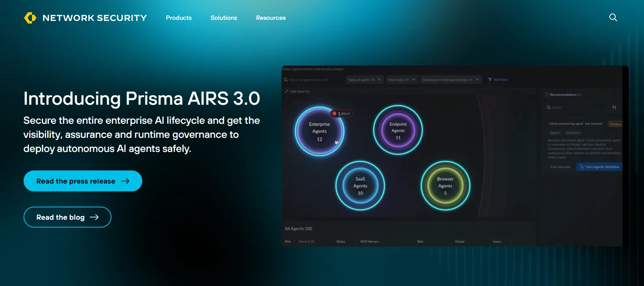This screenshot has height=286, width=644.
Task: Click the Owner column header
Action: click(x=460, y=241)
